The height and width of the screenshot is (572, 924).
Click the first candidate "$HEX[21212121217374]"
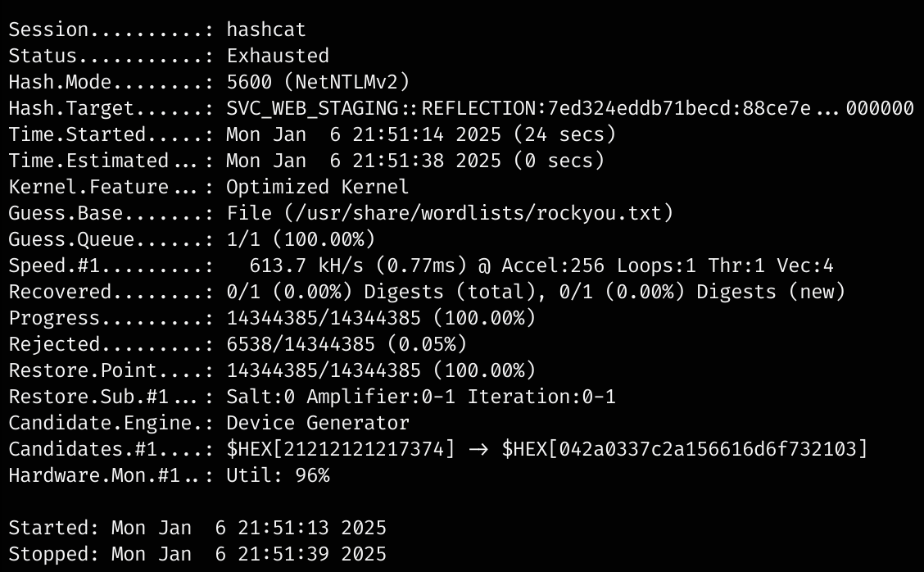pos(340,449)
